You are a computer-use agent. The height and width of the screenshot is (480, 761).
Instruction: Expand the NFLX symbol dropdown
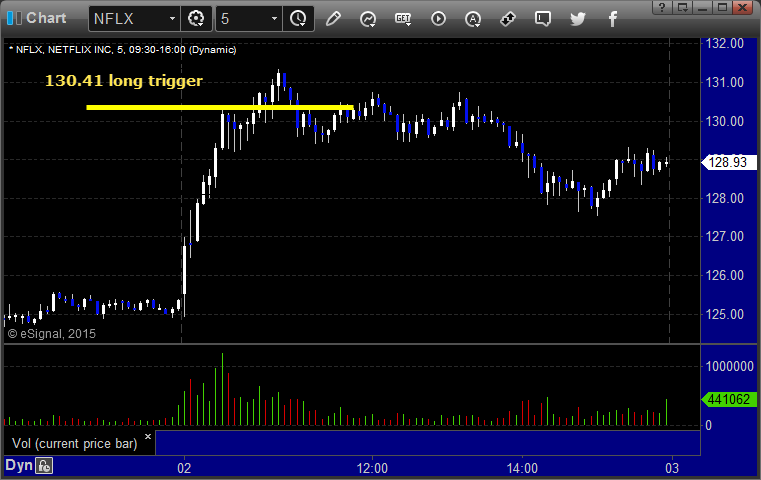172,19
